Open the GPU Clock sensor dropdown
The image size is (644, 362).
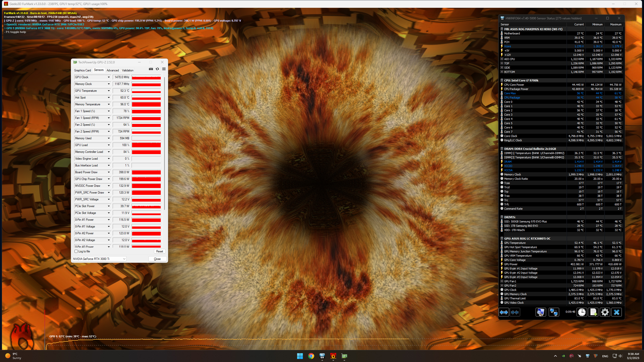point(109,77)
